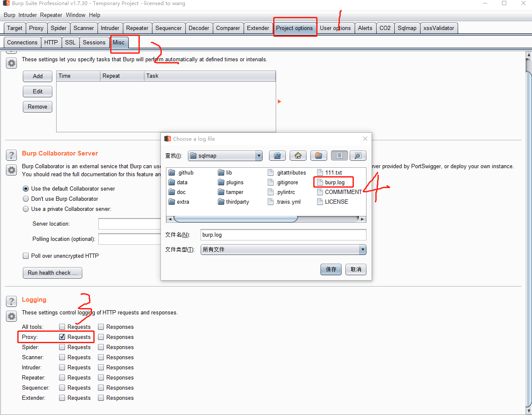Go to Home directory in file dialog

pos(298,156)
